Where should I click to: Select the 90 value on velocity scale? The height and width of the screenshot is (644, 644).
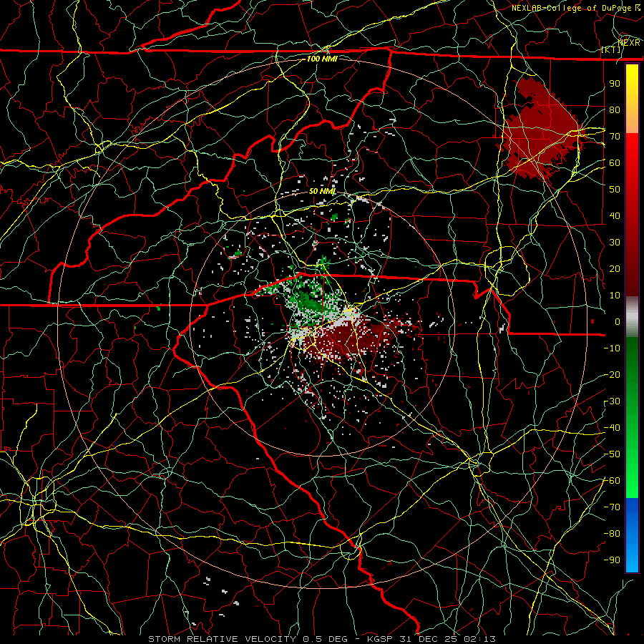[615, 84]
